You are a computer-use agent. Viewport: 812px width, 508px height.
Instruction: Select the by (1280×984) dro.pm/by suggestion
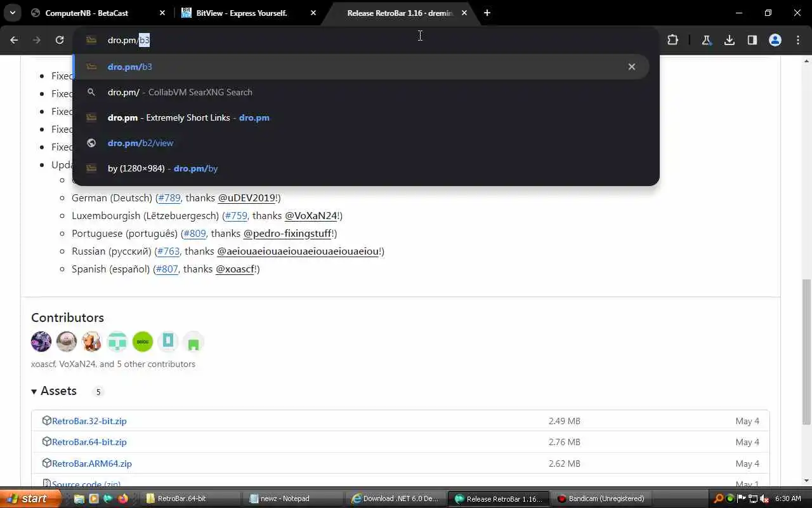tap(362, 168)
